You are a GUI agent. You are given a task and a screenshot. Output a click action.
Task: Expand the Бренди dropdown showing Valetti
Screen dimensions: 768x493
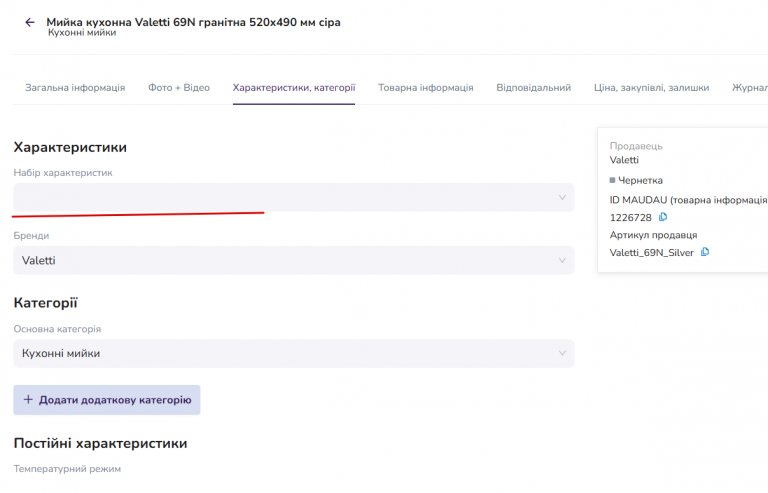tap(293, 261)
